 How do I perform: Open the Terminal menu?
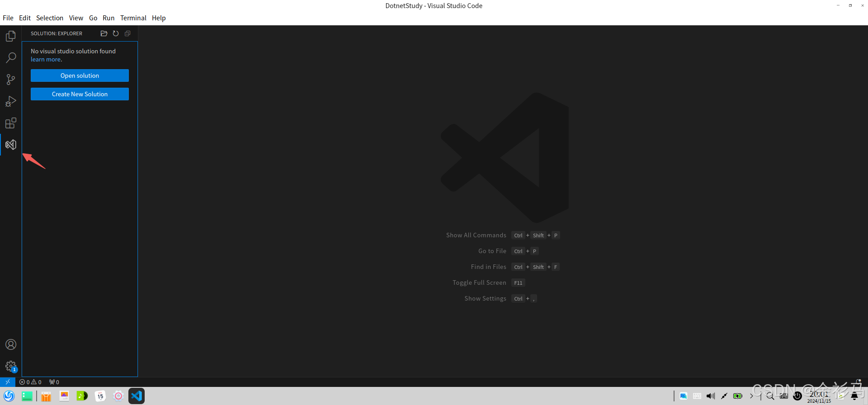[133, 18]
